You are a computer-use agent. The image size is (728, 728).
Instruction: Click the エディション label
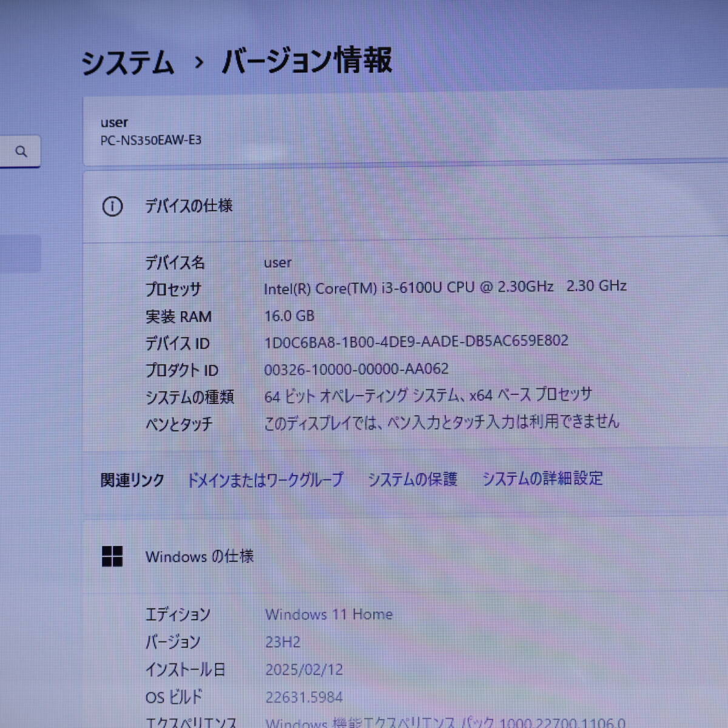178,615
